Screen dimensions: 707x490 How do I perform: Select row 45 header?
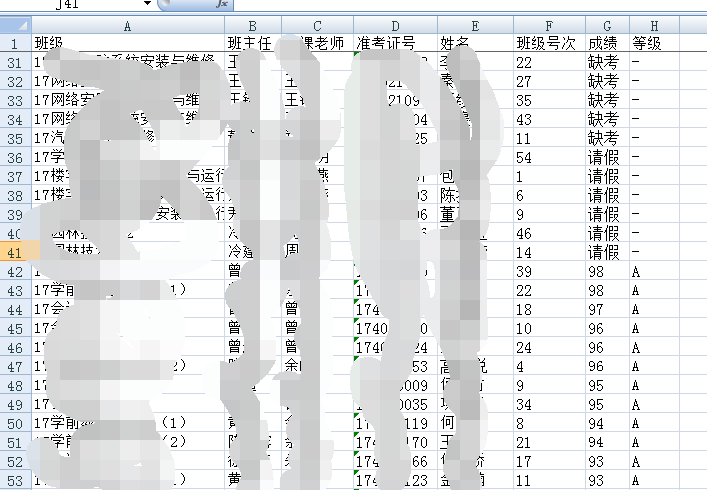coord(15,329)
